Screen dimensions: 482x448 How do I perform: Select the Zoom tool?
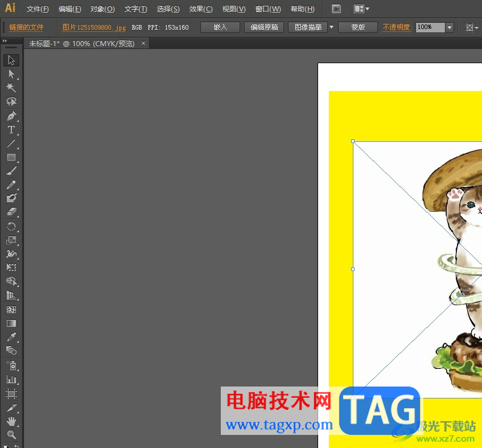point(11,434)
